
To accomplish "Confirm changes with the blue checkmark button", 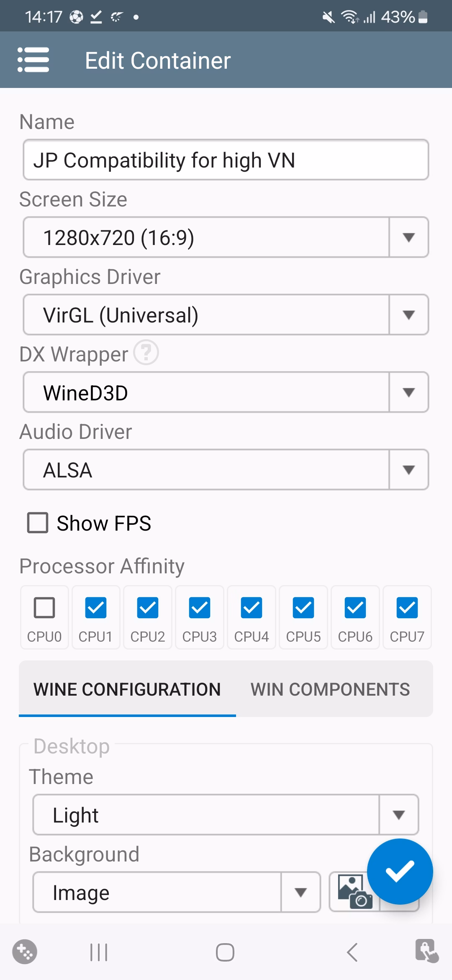I will [400, 871].
